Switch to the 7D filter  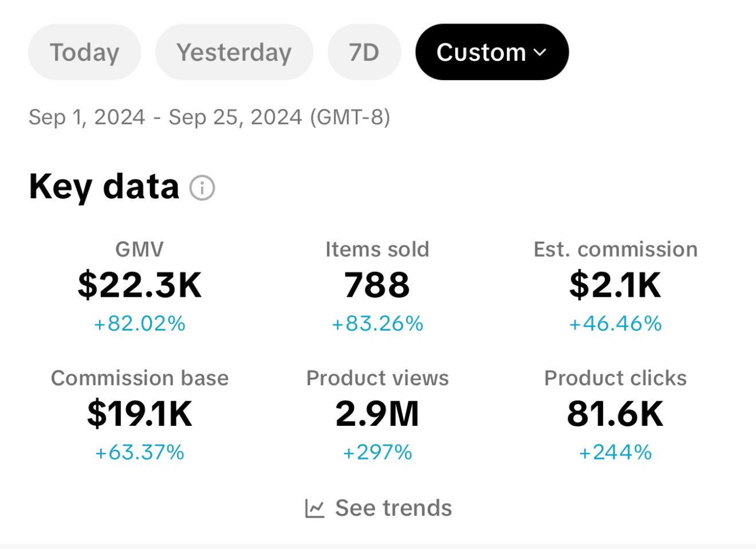[364, 52]
